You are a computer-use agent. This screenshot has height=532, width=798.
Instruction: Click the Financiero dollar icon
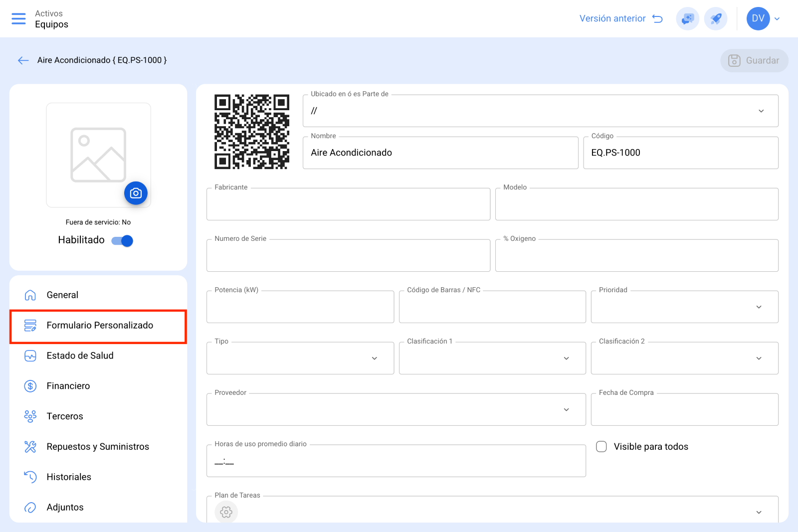[30, 386]
